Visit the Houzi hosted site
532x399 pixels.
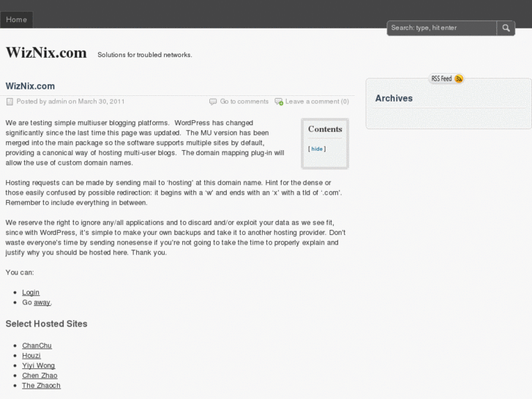tap(31, 356)
